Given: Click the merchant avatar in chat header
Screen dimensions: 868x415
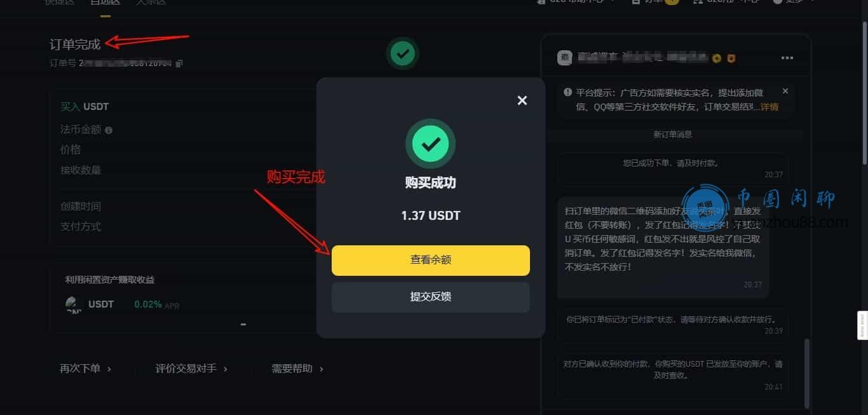Looking at the screenshot, I should [565, 58].
